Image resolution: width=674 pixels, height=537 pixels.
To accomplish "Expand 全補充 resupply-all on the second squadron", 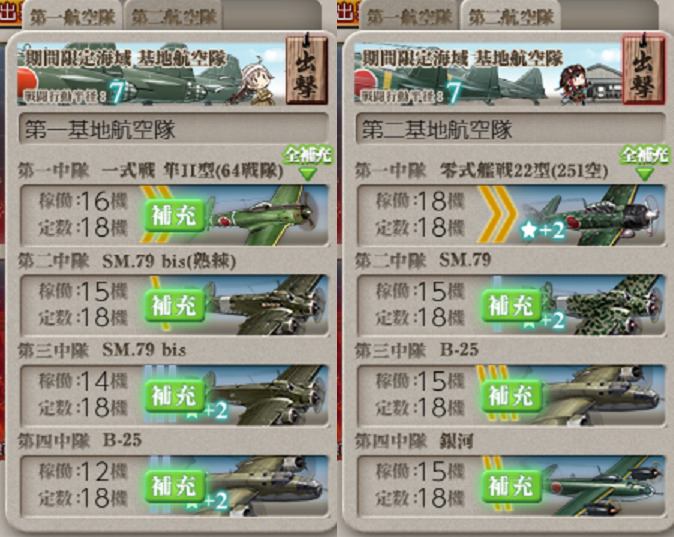I will coord(645,163).
